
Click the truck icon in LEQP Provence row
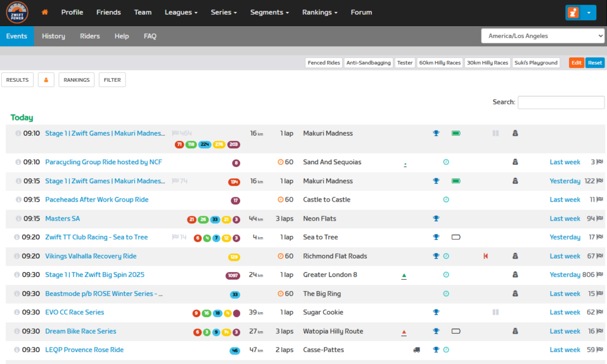(417, 350)
